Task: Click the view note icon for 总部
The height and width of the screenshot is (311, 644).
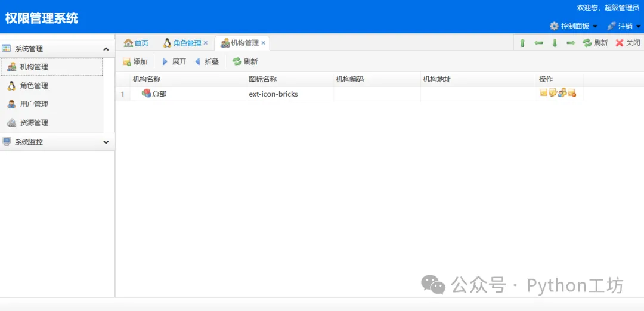Action: [x=544, y=93]
